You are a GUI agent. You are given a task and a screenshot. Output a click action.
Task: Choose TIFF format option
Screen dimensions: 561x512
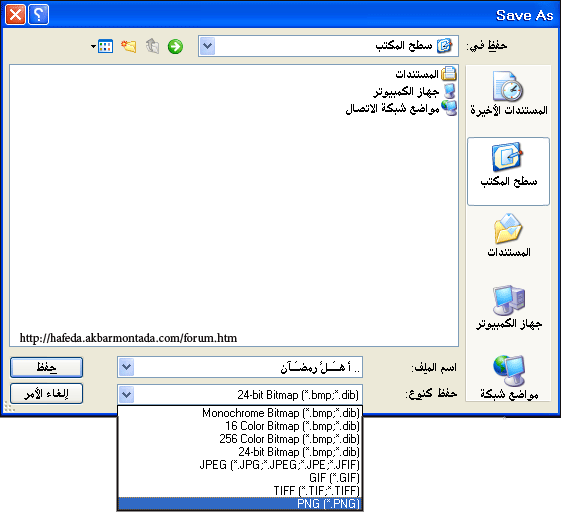point(240,490)
